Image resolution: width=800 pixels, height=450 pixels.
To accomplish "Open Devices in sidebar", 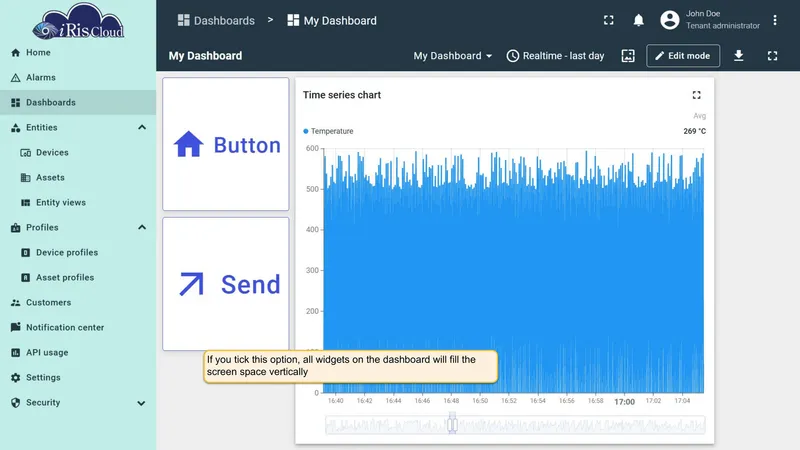I will click(x=78, y=153).
